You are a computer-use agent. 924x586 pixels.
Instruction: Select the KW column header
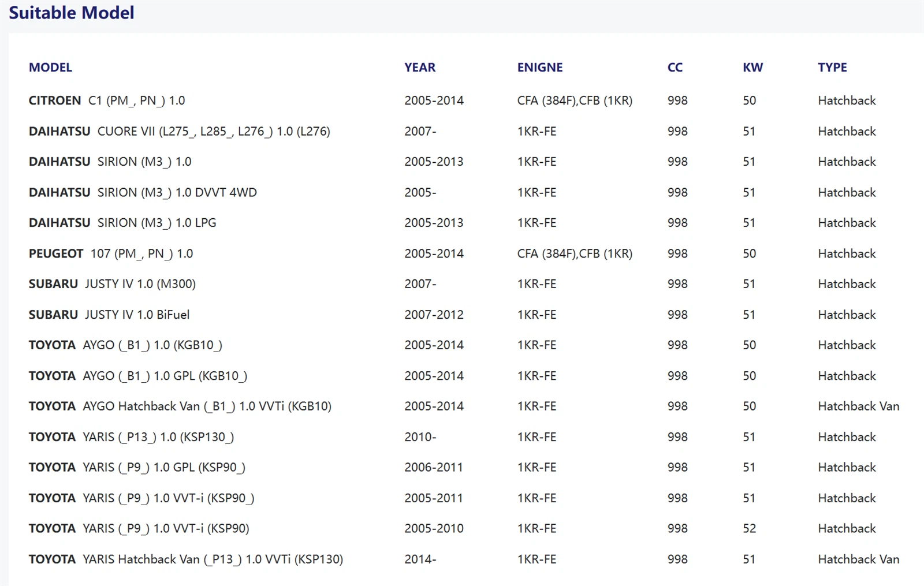coord(752,68)
